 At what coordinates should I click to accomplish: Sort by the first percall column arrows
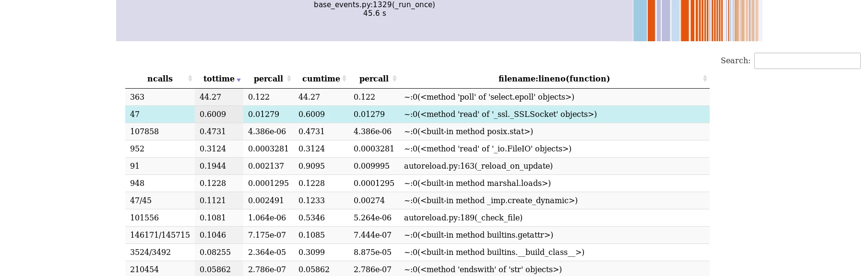[x=289, y=79]
